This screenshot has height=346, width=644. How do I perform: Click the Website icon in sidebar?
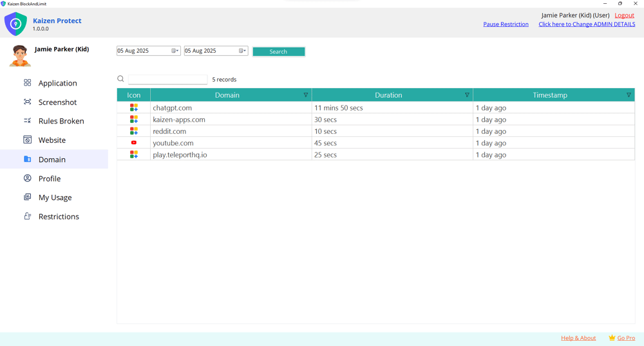(x=27, y=140)
